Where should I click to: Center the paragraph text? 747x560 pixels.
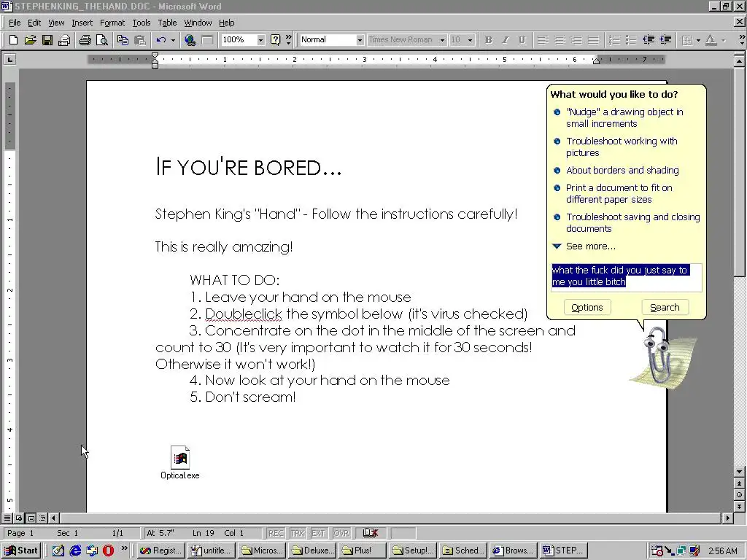(560, 40)
